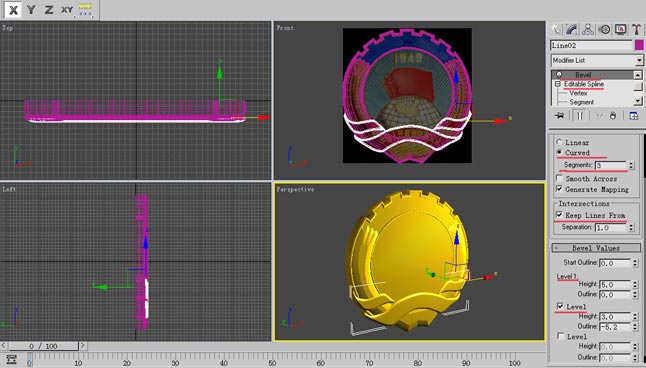
Task: Select Editable Spline in modifier stack
Action: 584,84
